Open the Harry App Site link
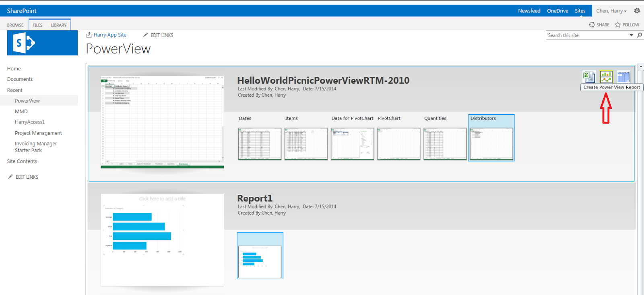This screenshot has height=295, width=644. [110, 35]
